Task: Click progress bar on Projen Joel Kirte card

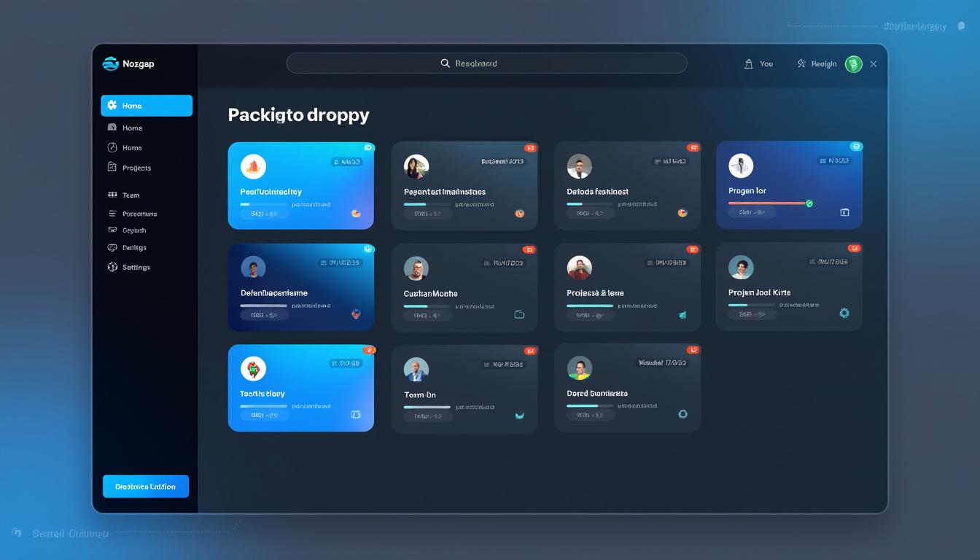Action: coord(751,305)
